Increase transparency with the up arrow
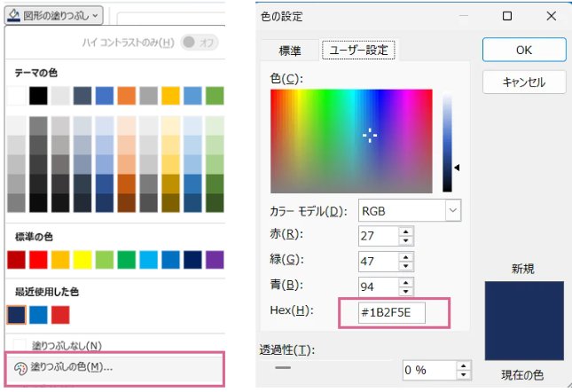Screen dimensions: 572x392 pyautogui.click(x=464, y=365)
